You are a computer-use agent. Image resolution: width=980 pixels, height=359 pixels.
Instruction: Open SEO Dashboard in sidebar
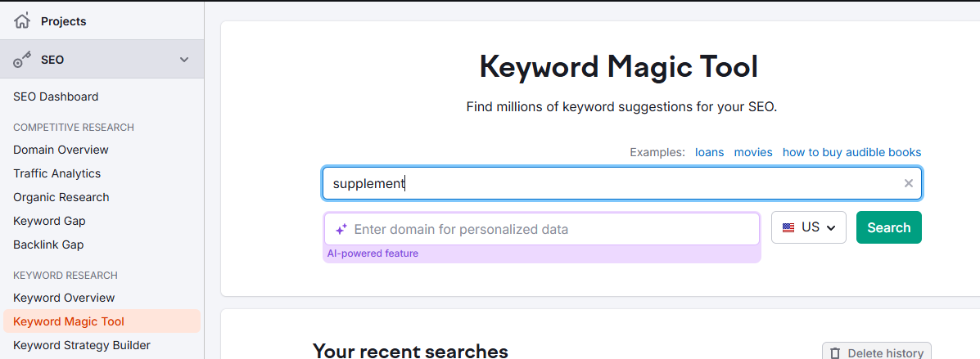[x=56, y=96]
